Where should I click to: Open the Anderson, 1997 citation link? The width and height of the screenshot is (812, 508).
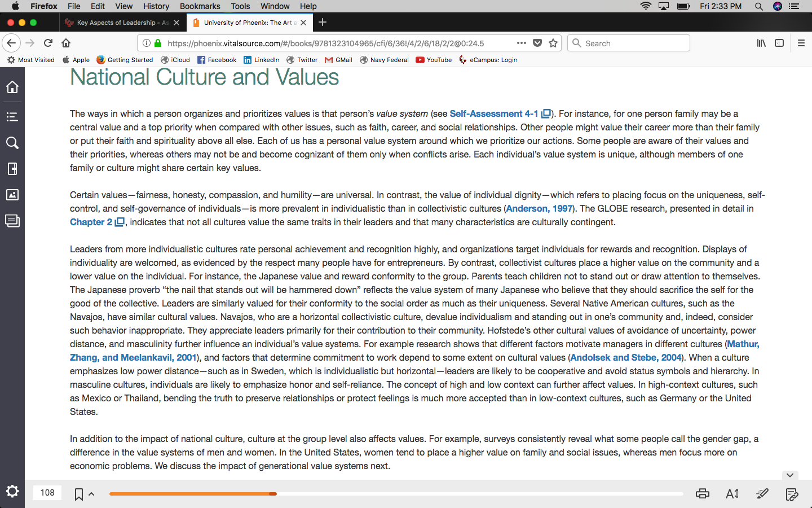pyautogui.click(x=540, y=208)
